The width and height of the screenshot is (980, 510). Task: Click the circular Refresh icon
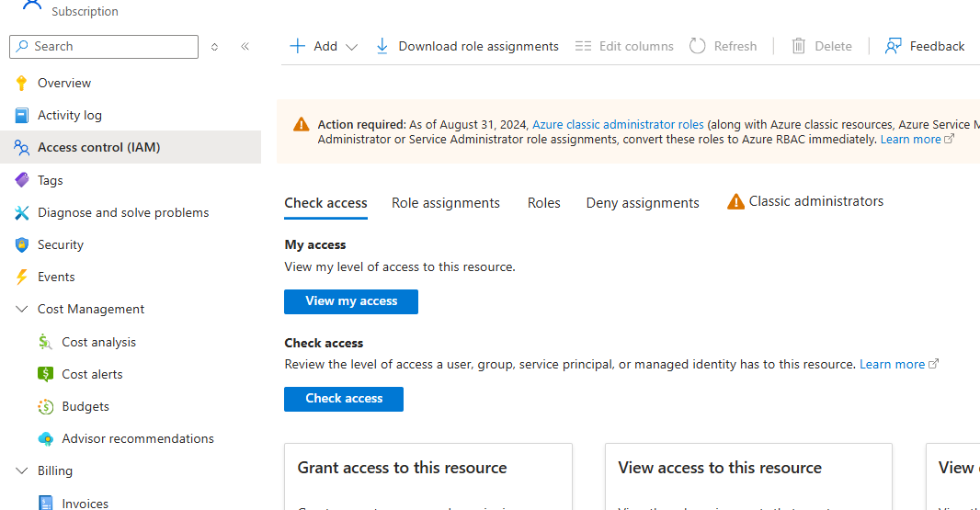click(x=698, y=46)
